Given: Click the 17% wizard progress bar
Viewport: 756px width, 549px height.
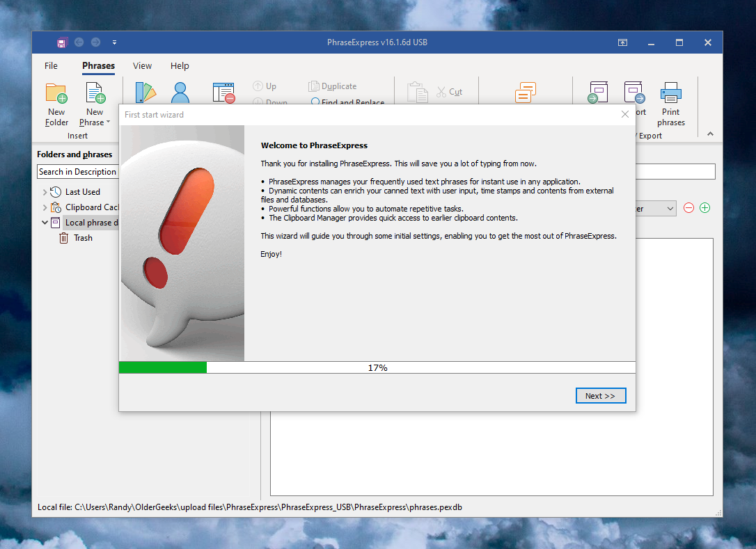Looking at the screenshot, I should 377,368.
